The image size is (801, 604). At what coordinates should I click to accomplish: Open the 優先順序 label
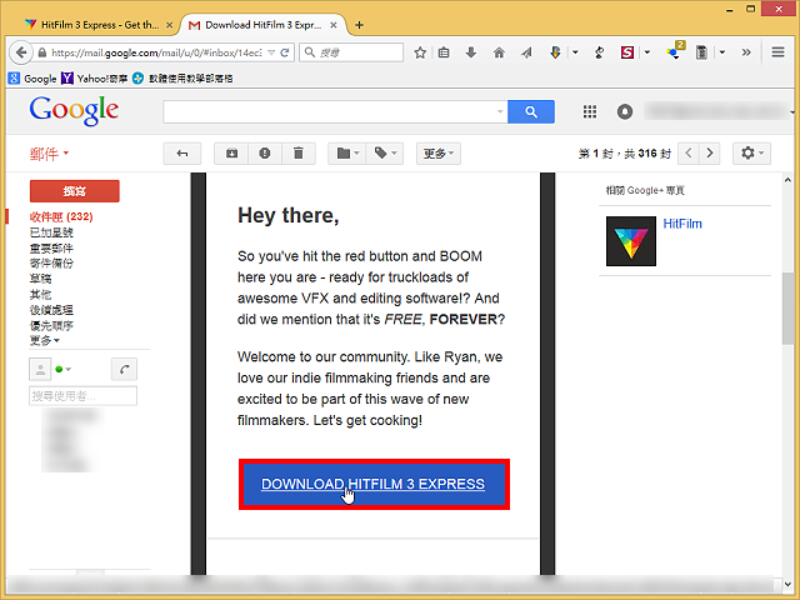51,326
